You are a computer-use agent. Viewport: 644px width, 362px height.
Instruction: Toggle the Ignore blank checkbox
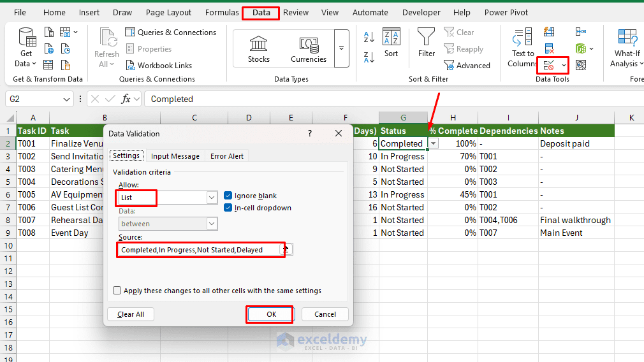pyautogui.click(x=228, y=196)
